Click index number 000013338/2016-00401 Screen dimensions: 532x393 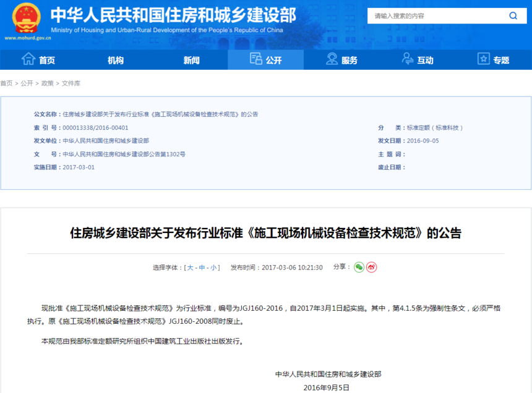point(95,128)
